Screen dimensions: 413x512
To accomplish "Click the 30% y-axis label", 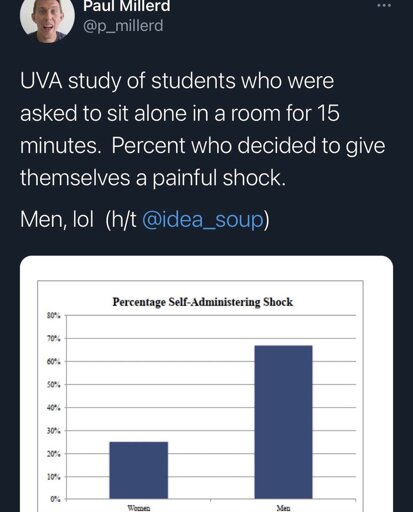I will [x=54, y=431].
